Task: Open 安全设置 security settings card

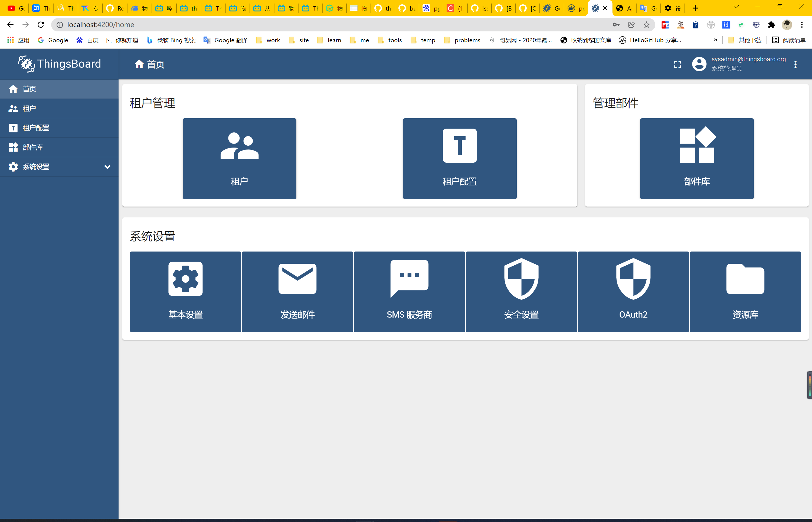Action: [x=521, y=292]
